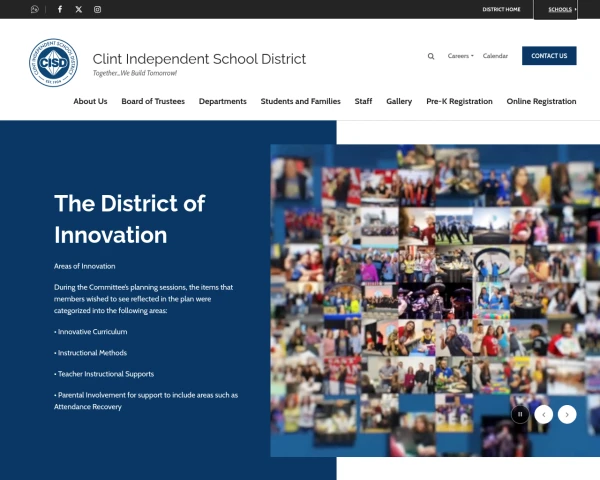Click the search magnifier icon
The image size is (600, 480).
click(x=431, y=56)
